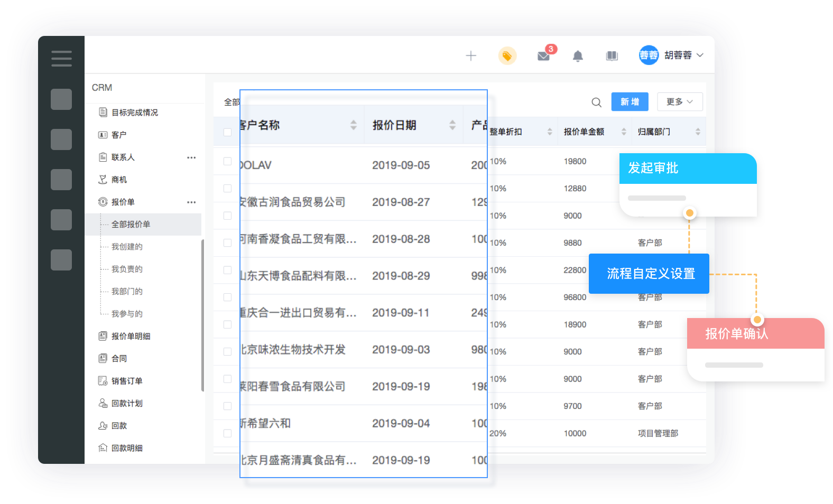Check the box for the DOLAV row

tap(227, 161)
